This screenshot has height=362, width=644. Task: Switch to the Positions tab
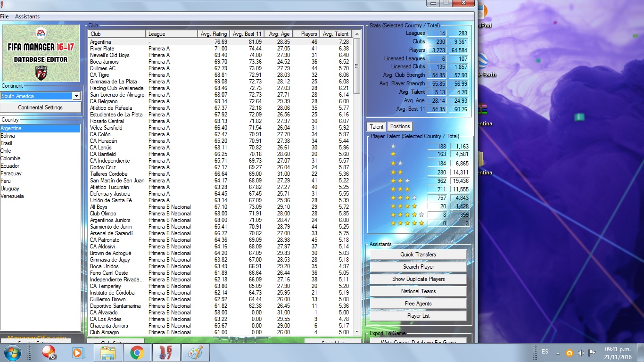point(400,126)
